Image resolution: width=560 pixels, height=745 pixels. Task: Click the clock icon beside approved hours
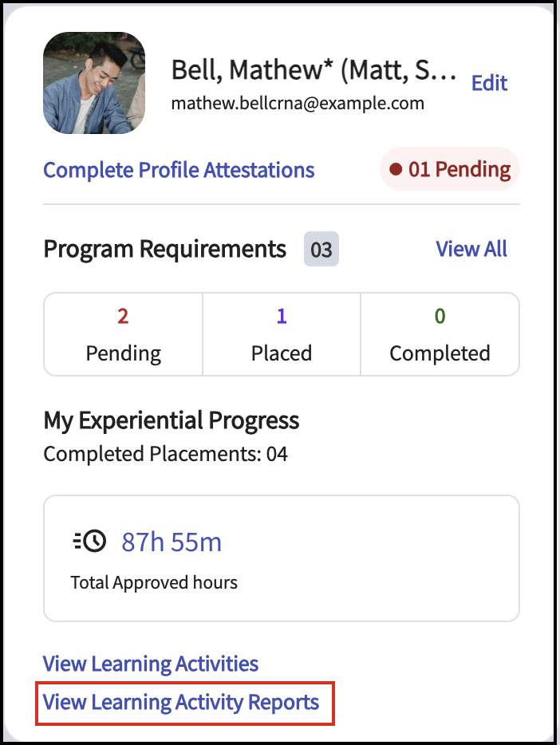[89, 542]
